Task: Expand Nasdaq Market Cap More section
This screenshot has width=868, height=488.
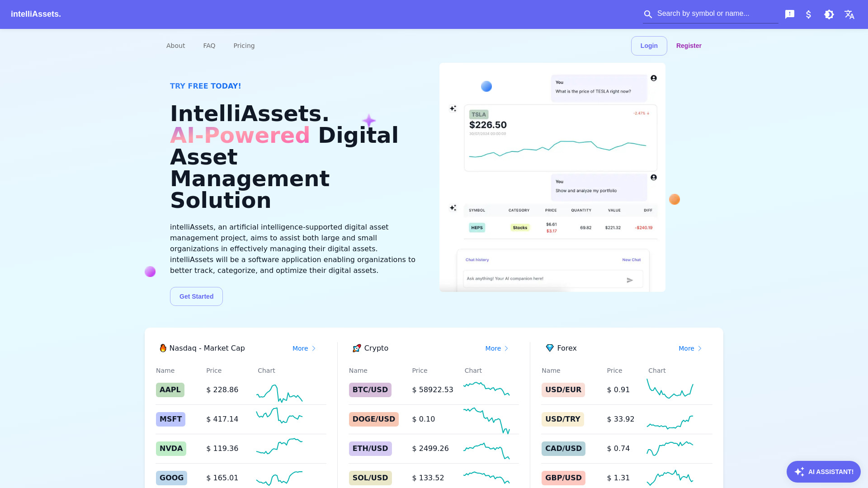Action: pos(305,348)
